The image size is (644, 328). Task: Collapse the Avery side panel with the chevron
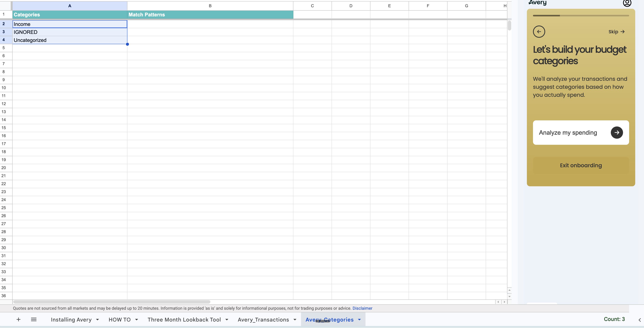click(x=641, y=320)
